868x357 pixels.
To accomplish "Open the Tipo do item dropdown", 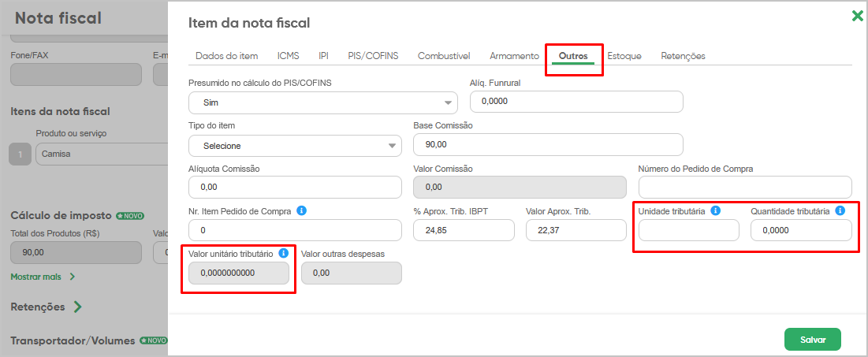I will click(x=295, y=146).
